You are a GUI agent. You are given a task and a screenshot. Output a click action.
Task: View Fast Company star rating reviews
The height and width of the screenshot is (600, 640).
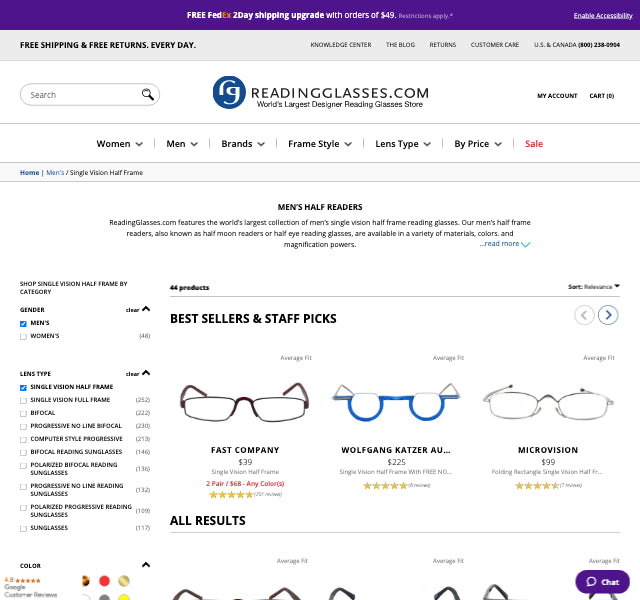point(231,495)
